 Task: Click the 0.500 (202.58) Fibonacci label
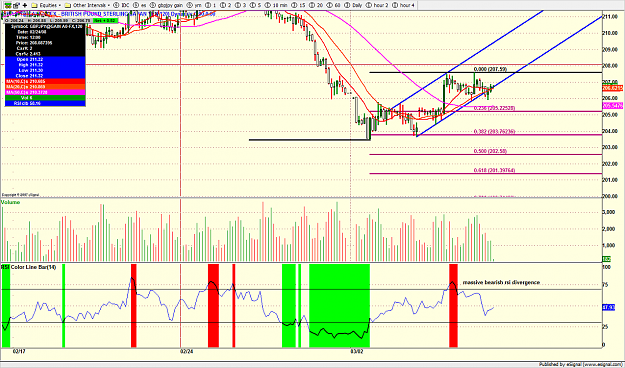pos(490,151)
